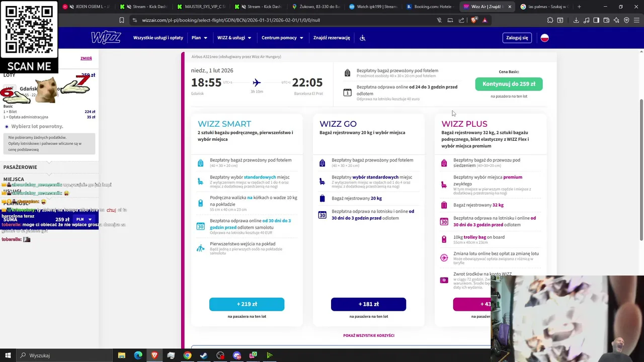644x362 pixels.
Task: Open the Brave Shields lion icon
Action: tap(474, 20)
